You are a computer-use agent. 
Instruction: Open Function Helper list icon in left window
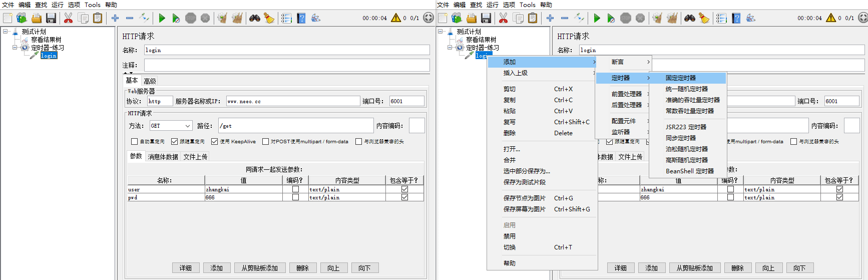(x=286, y=18)
